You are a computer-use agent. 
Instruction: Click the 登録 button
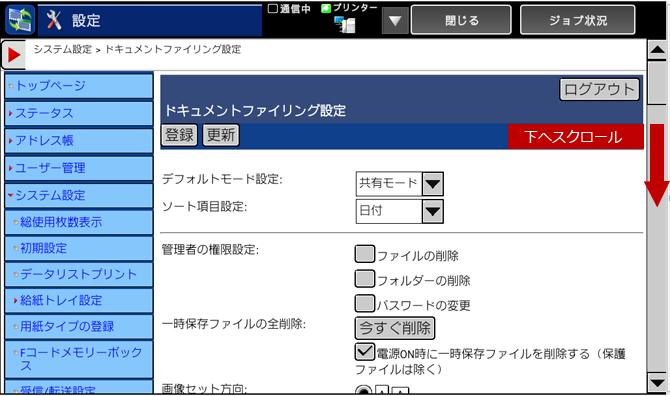click(179, 135)
